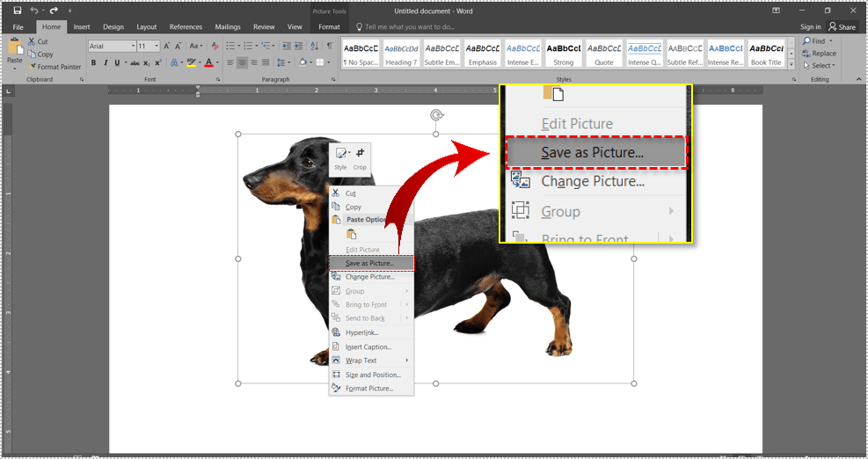
Task: Click the Save icon in quick access toolbar
Action: (x=18, y=11)
